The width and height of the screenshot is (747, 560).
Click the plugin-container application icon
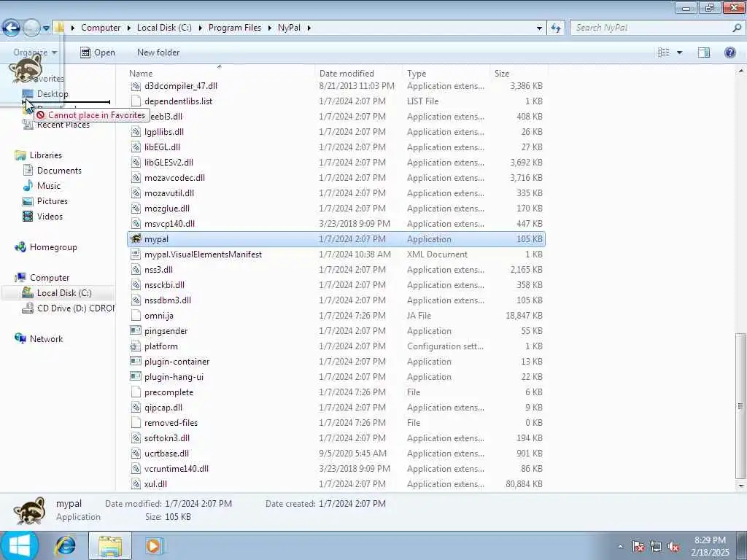pyautogui.click(x=136, y=361)
